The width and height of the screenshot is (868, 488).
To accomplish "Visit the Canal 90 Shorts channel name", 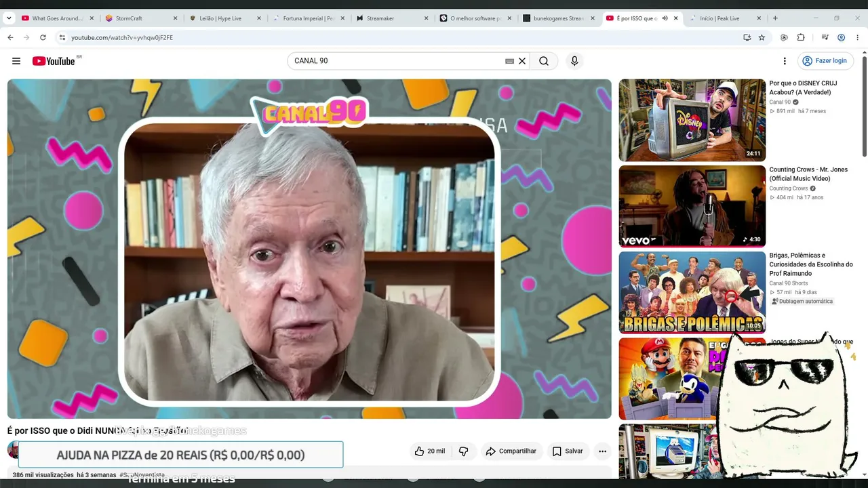I will [789, 283].
